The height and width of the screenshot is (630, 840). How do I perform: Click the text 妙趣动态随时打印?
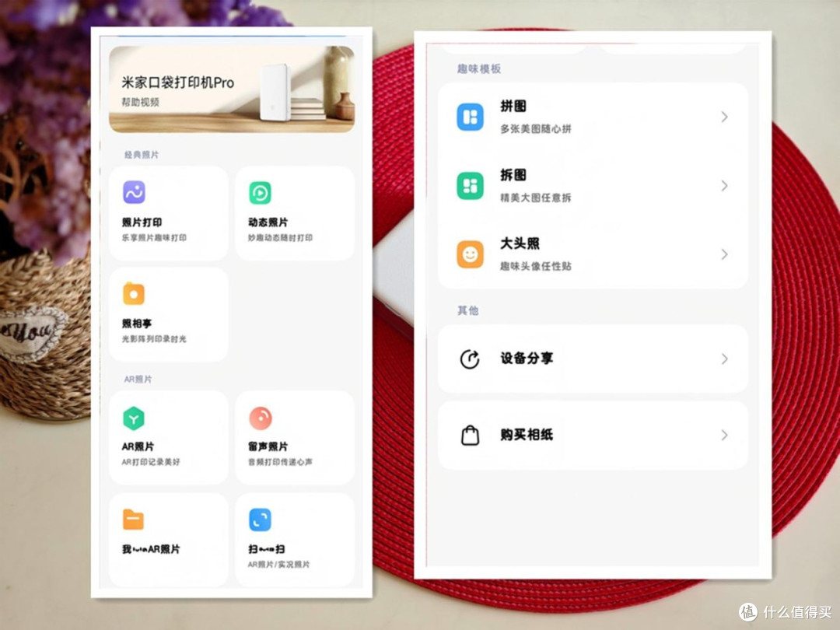280,238
